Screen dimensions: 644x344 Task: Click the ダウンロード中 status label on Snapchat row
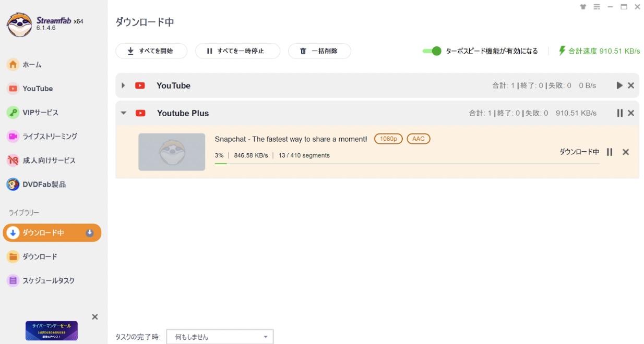click(x=579, y=152)
